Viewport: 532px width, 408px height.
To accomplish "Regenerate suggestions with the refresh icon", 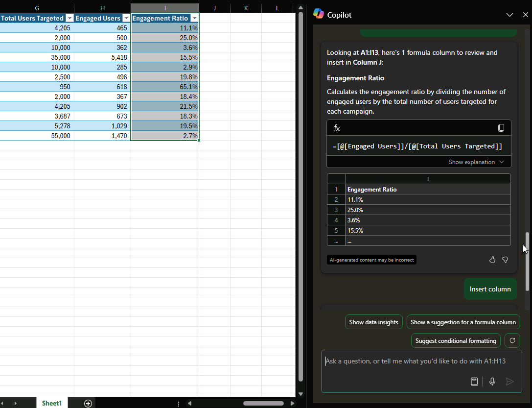I will 512,340.
